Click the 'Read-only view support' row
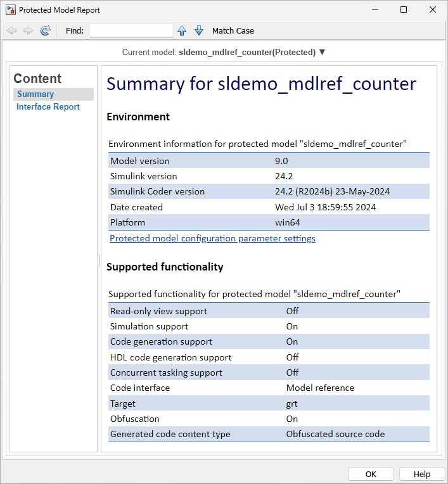Screen dimensions: 448x484 (269, 311)
